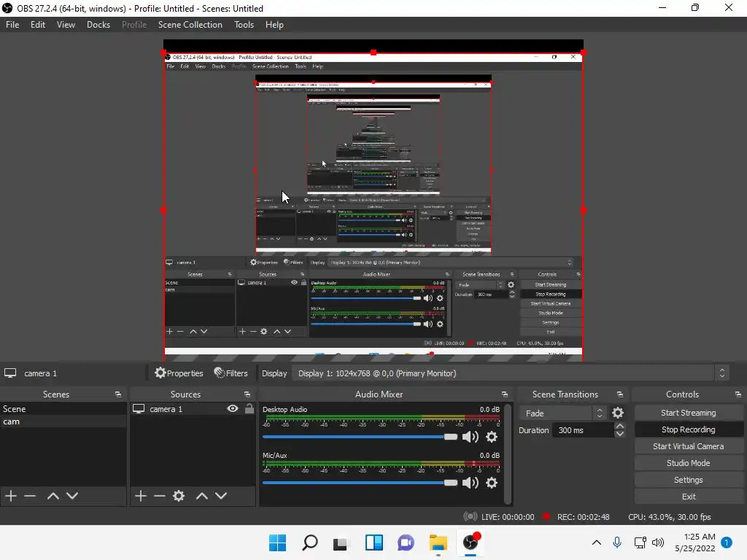Click Exit button in Controls

coord(689,497)
